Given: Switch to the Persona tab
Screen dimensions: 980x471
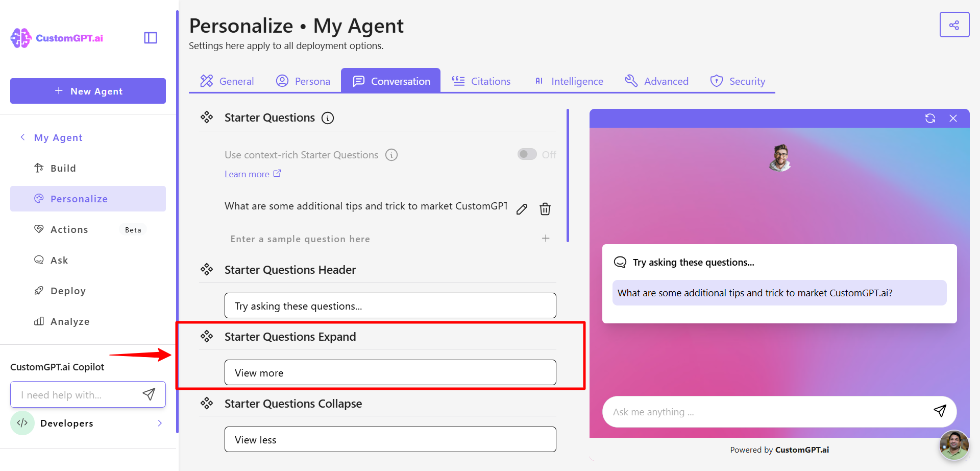Looking at the screenshot, I should (303, 81).
